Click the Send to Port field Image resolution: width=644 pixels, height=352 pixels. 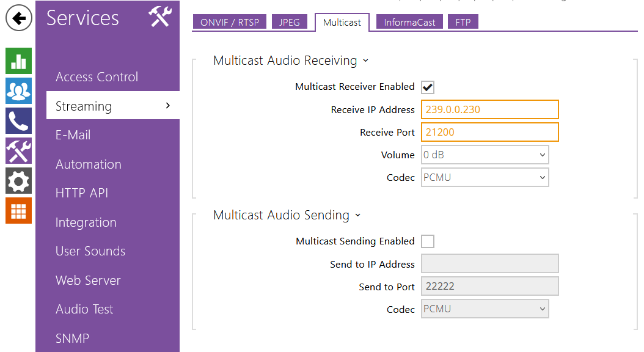(490, 286)
